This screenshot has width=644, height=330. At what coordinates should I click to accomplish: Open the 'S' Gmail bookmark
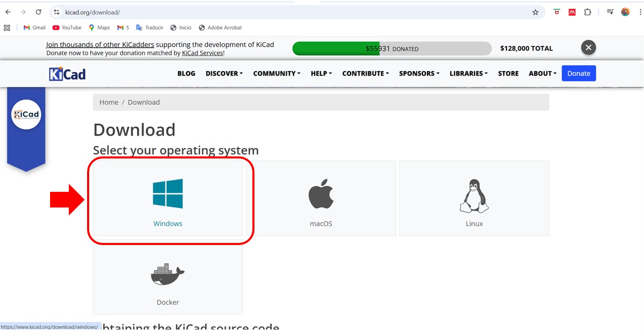pyautogui.click(x=123, y=28)
